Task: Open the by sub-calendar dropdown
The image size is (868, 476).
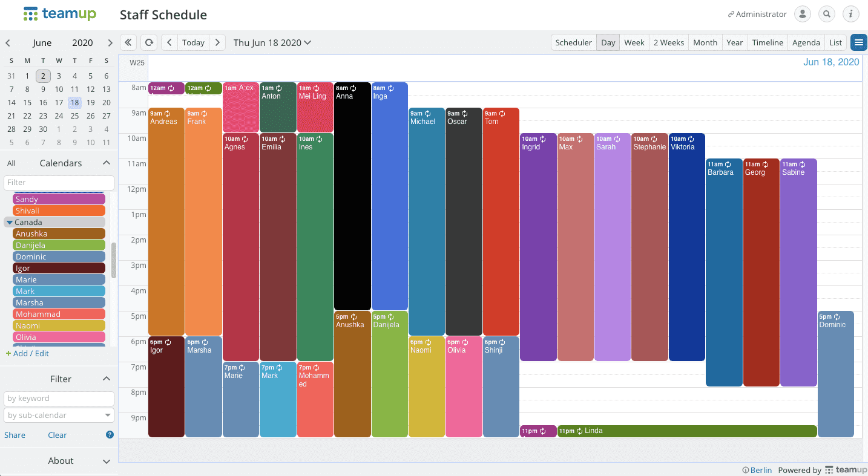Action: pyautogui.click(x=59, y=415)
